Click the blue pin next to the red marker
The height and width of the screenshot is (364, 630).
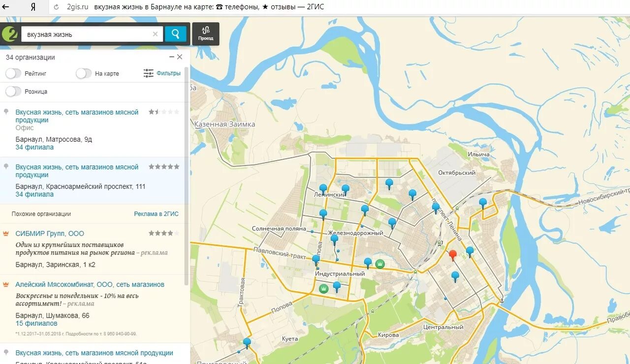[x=470, y=251]
